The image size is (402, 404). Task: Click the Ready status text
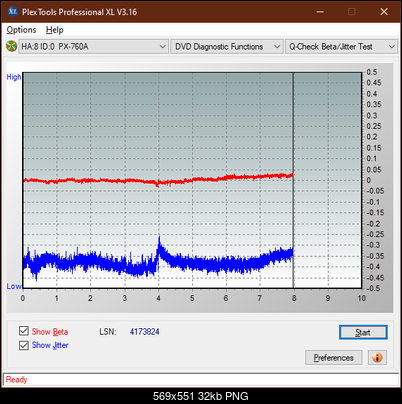pyautogui.click(x=17, y=380)
